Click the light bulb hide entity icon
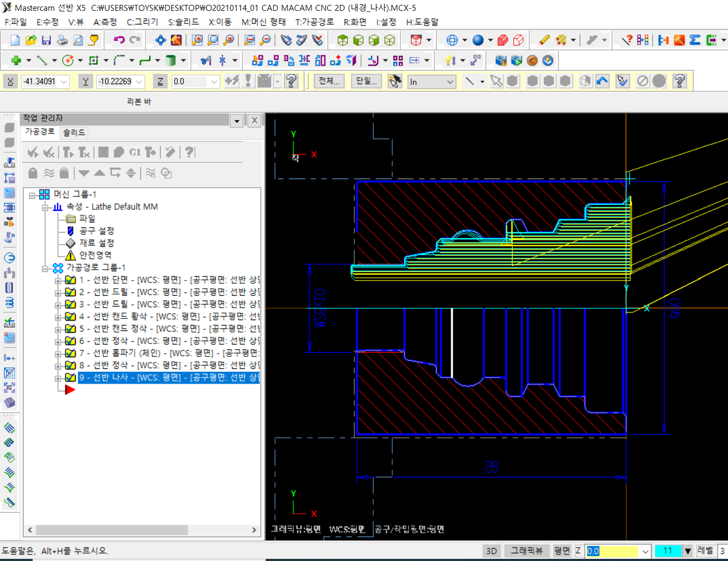 tap(450, 60)
